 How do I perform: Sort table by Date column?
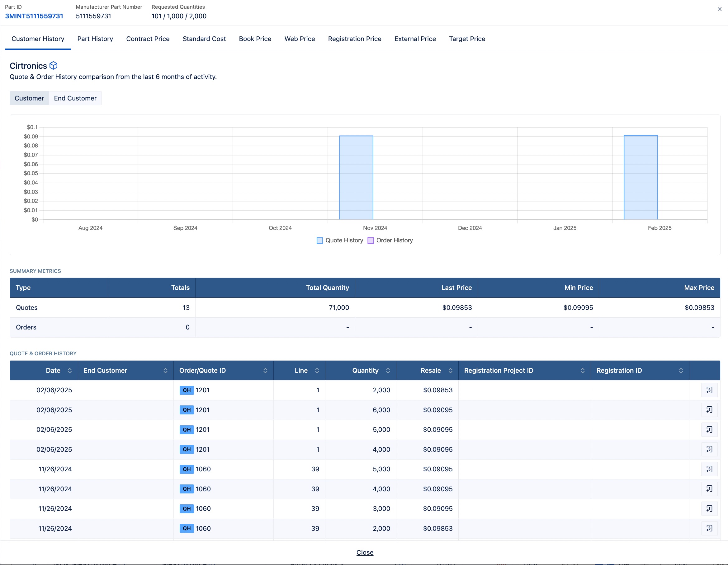click(70, 371)
